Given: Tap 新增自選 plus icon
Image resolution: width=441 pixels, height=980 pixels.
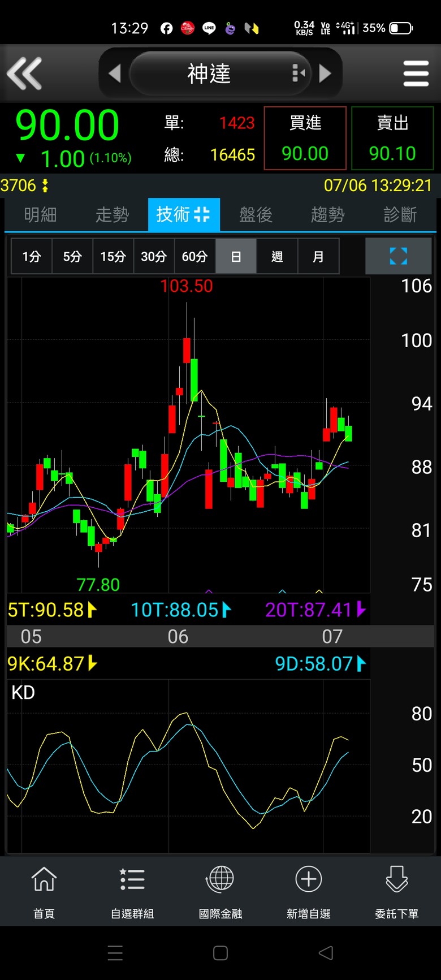Looking at the screenshot, I should click(309, 892).
